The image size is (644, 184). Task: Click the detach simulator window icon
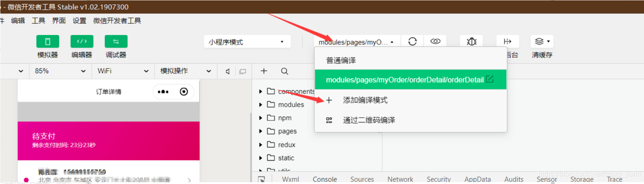pyautogui.click(x=243, y=71)
